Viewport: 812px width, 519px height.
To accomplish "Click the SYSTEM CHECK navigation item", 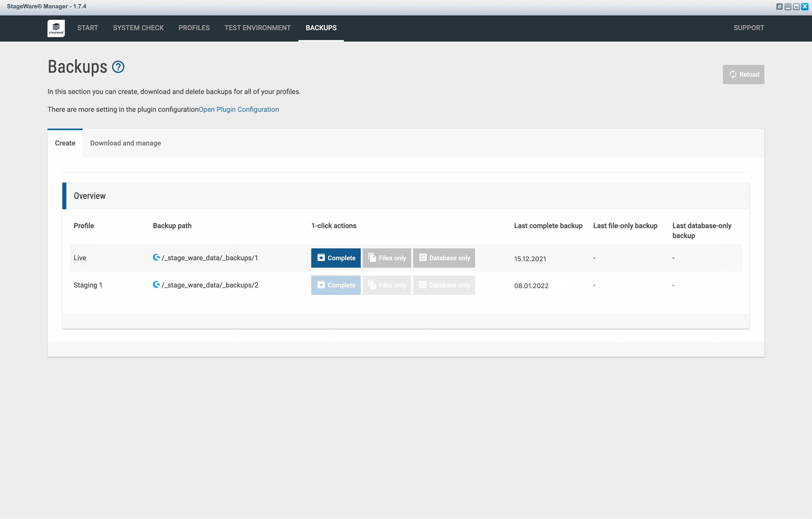I will [139, 28].
